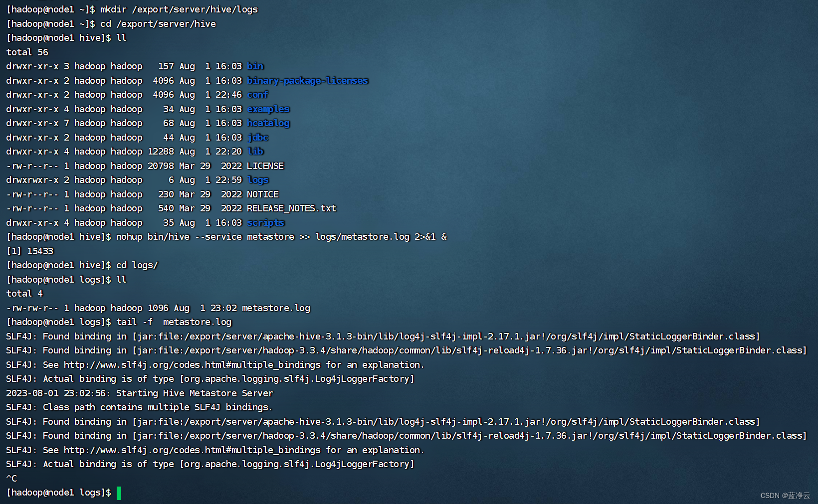Click file size '20798' in LICENSE row
The height and width of the screenshot is (504, 818).
click(x=161, y=166)
